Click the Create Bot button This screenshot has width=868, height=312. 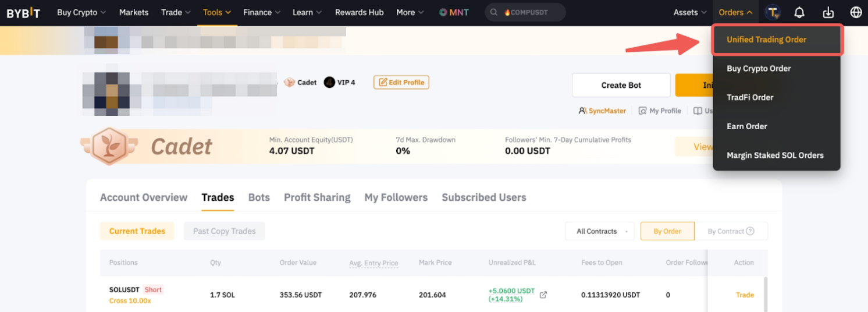point(621,85)
